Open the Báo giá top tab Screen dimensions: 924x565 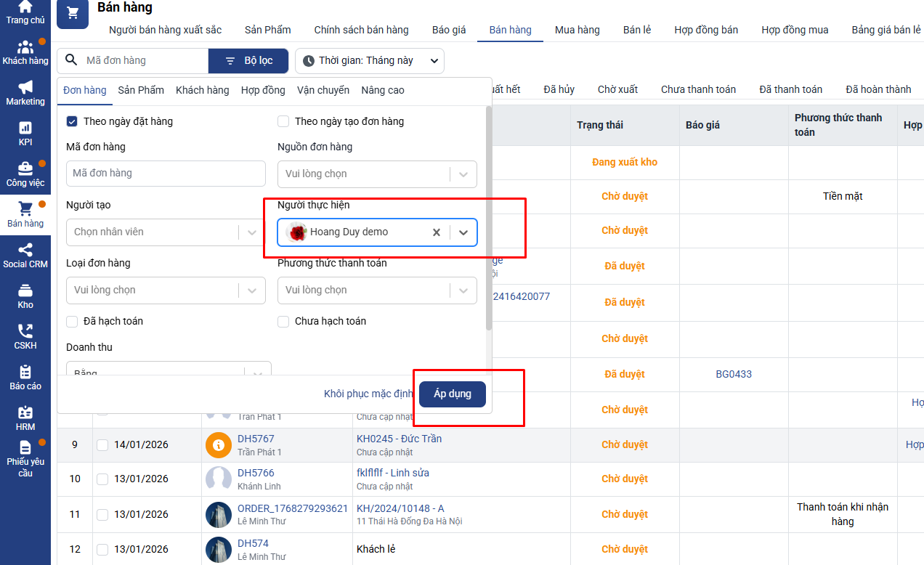449,30
